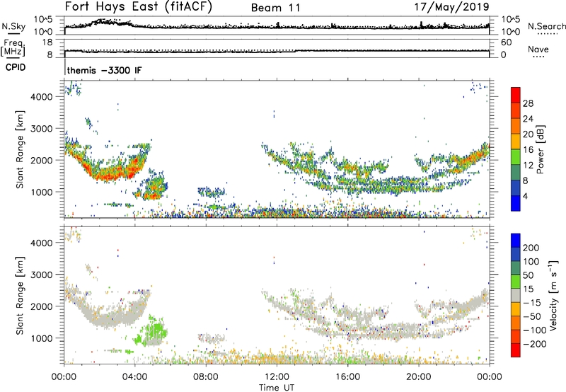Click the "Time UT" axis label
Image resolution: width=566 pixels, height=392 pixels.
[277, 387]
